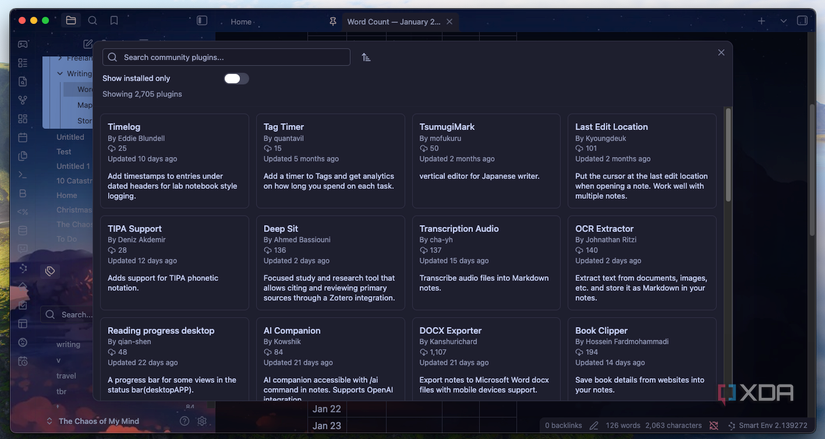Open the TsumugiMark plugin card
The image size is (825, 439).
click(x=486, y=161)
